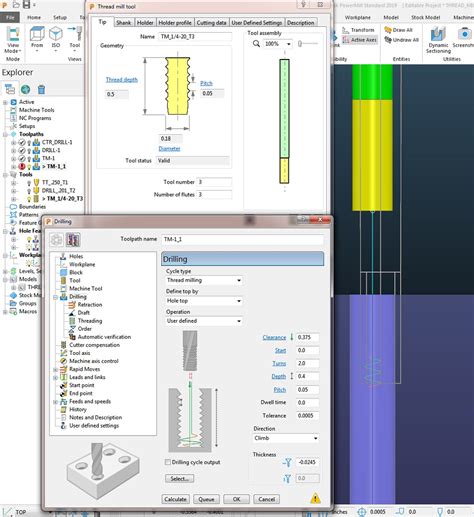Expand Leads and links node
Viewport: 474px width, 517px height.
click(x=55, y=377)
